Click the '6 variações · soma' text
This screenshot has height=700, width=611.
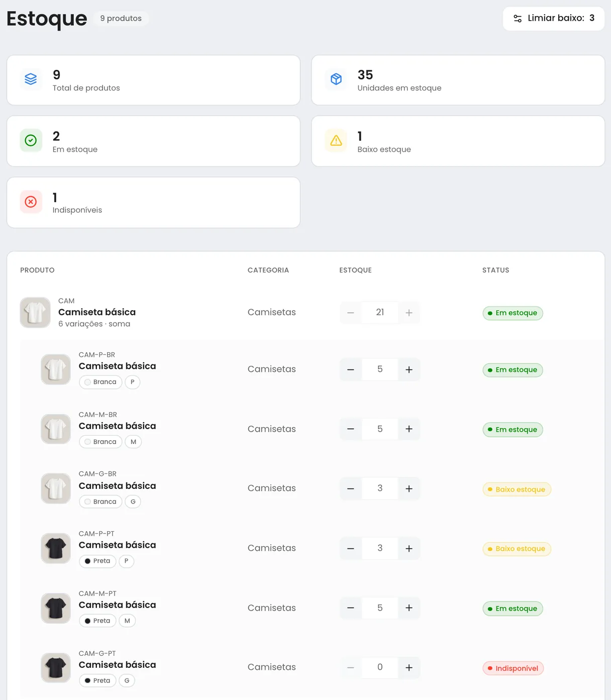tap(94, 324)
